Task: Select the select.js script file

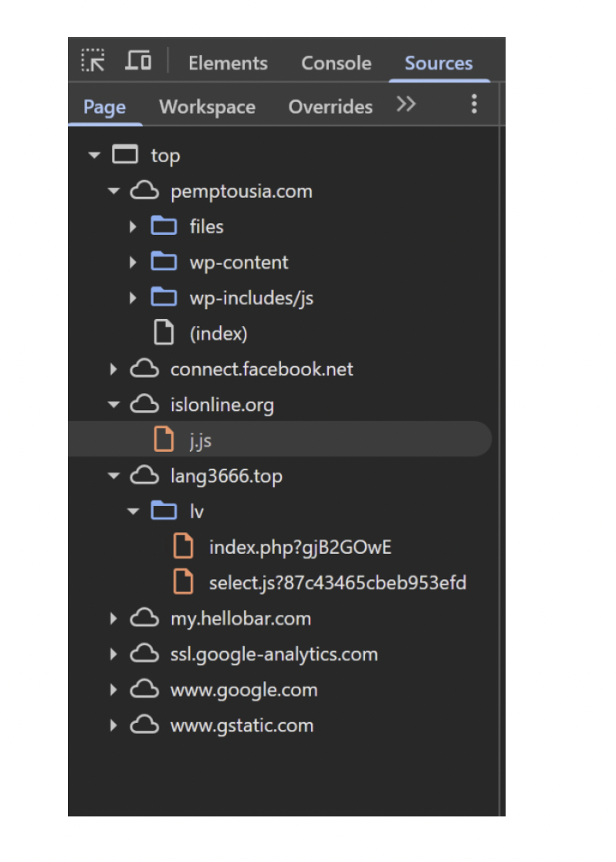Action: click(337, 582)
